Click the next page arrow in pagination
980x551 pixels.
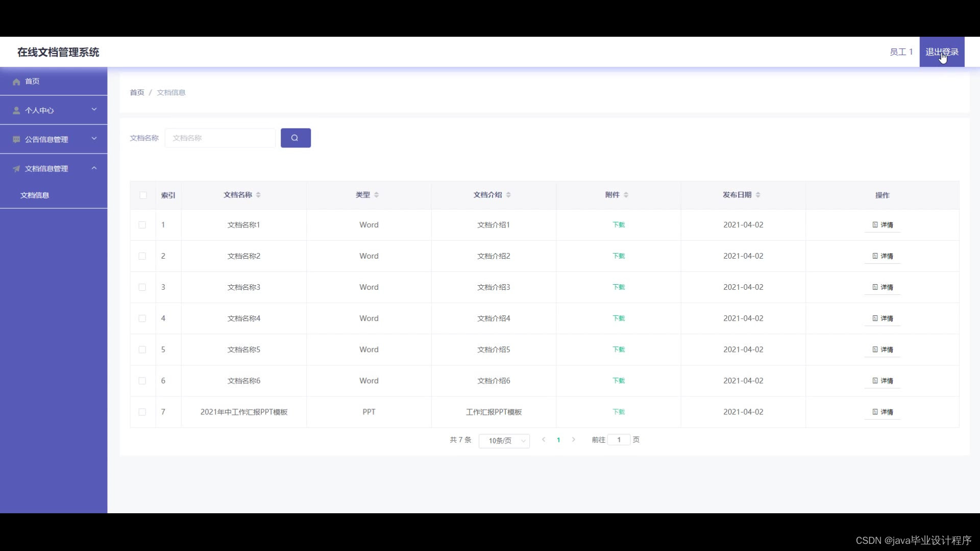(x=573, y=440)
